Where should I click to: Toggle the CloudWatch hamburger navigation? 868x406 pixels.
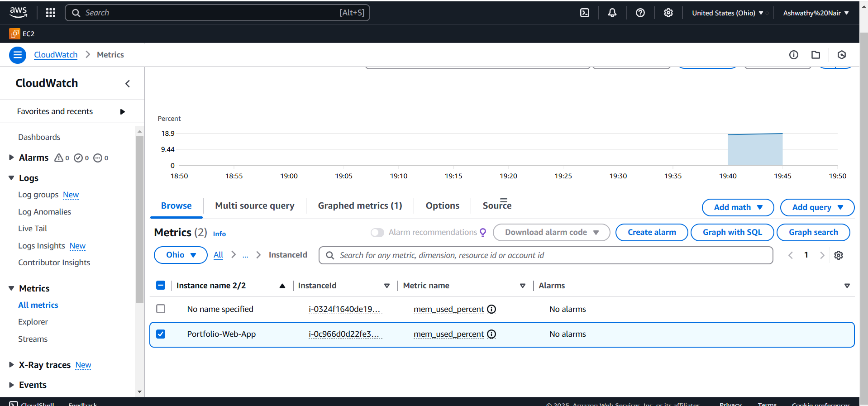(x=18, y=55)
